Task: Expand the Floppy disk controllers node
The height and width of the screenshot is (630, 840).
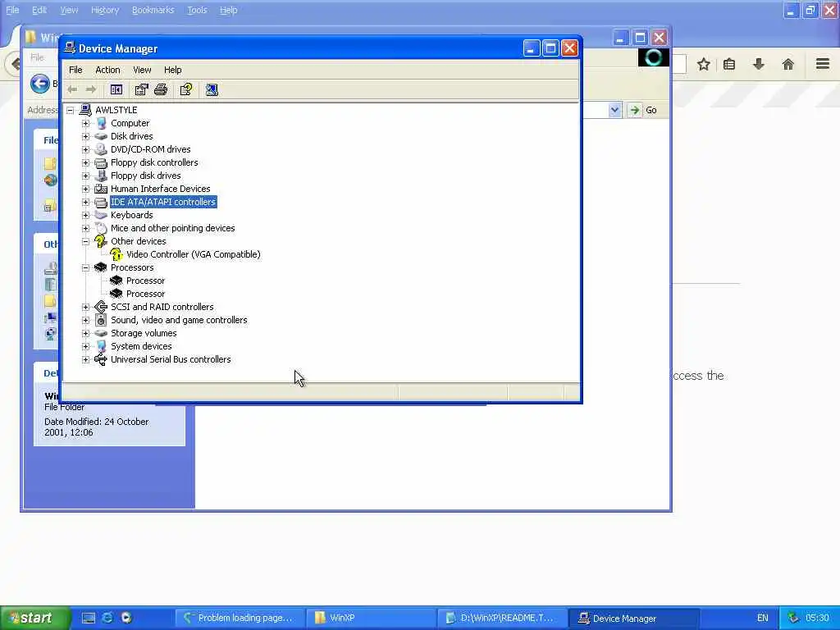Action: click(x=85, y=162)
